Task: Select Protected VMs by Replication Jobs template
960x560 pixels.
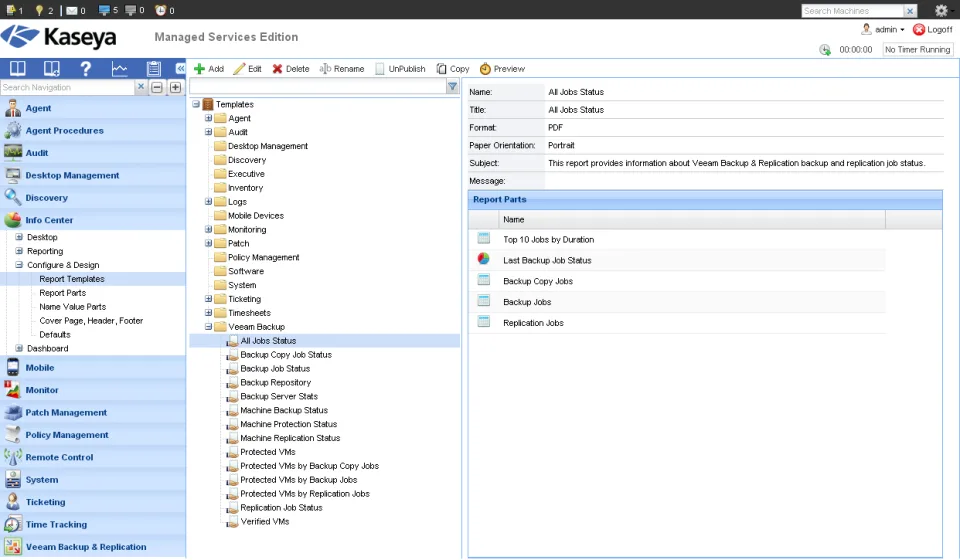Action: pos(305,494)
